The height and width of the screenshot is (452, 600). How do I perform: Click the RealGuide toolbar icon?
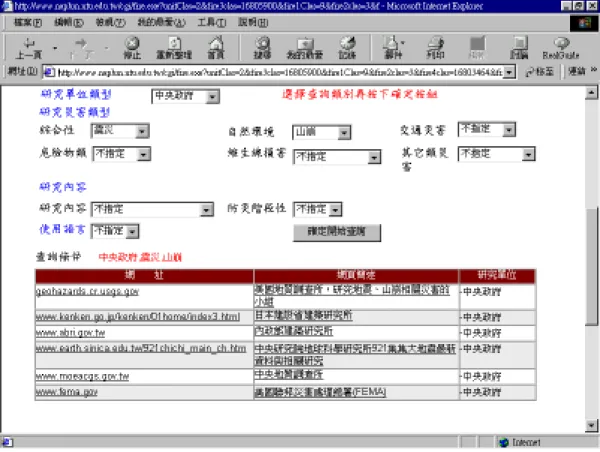pos(561,48)
